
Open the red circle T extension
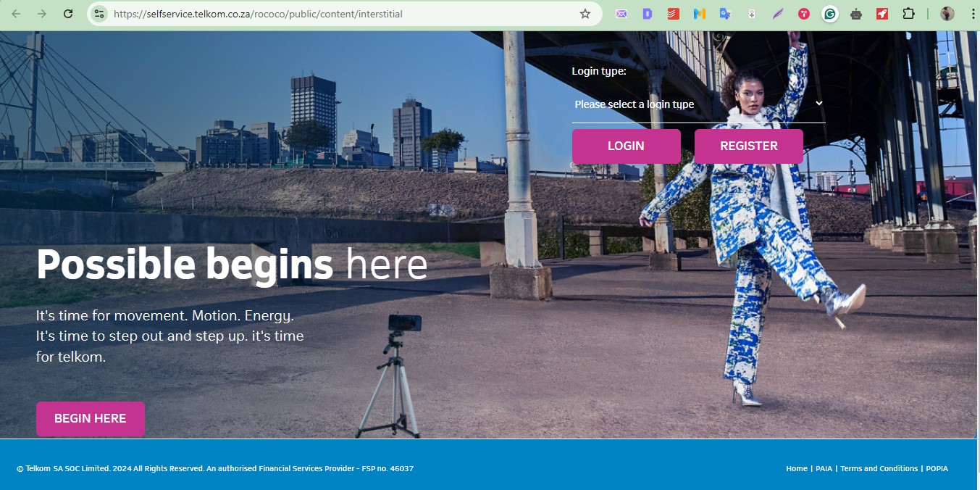(x=804, y=14)
